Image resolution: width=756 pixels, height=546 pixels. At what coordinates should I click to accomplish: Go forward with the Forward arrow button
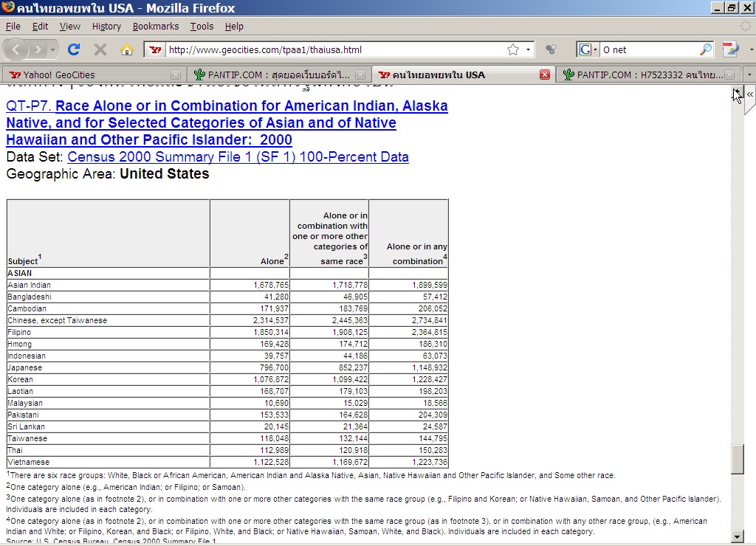coord(38,49)
